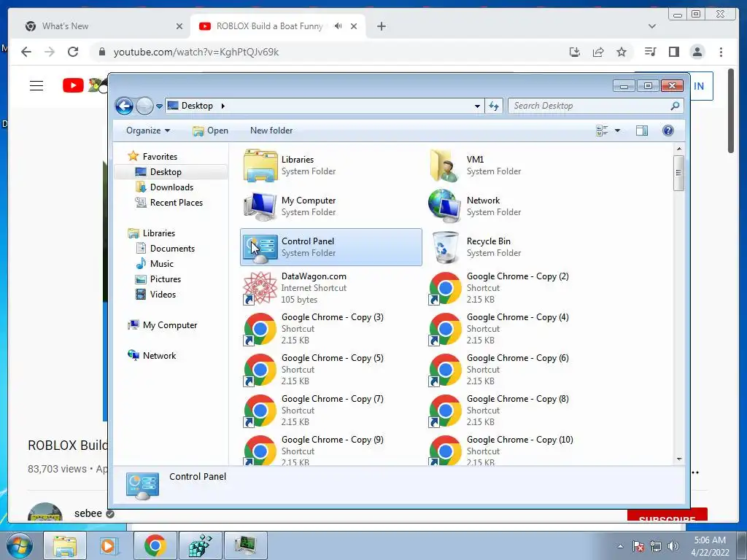The image size is (747, 560).
Task: Open Videos library in navigation pane
Action: pyautogui.click(x=155, y=295)
